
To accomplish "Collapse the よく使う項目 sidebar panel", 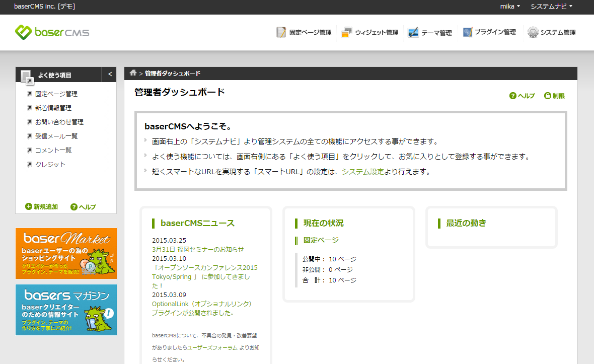I will 110,75.
